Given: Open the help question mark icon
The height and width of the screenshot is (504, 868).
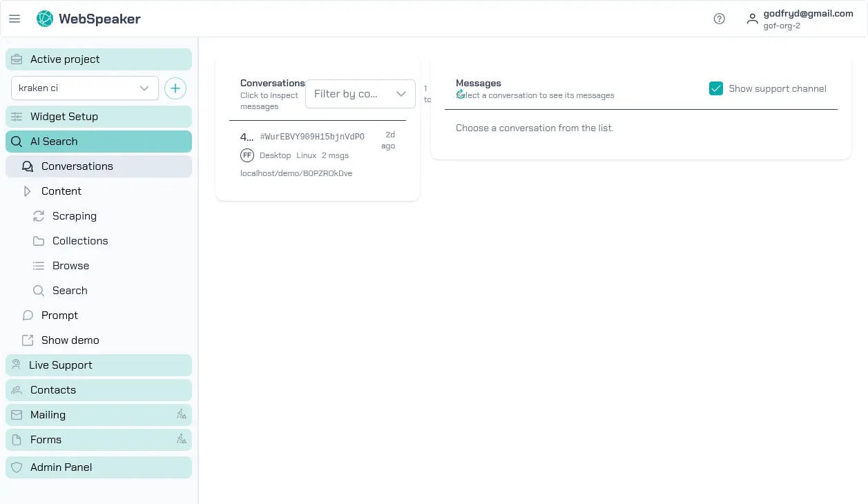Looking at the screenshot, I should pyautogui.click(x=719, y=19).
